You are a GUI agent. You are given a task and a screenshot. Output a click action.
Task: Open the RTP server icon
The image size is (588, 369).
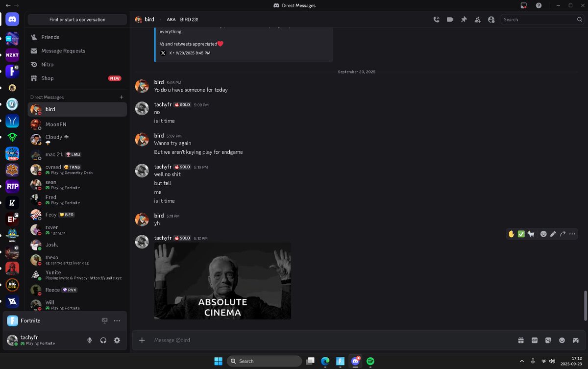(x=12, y=186)
